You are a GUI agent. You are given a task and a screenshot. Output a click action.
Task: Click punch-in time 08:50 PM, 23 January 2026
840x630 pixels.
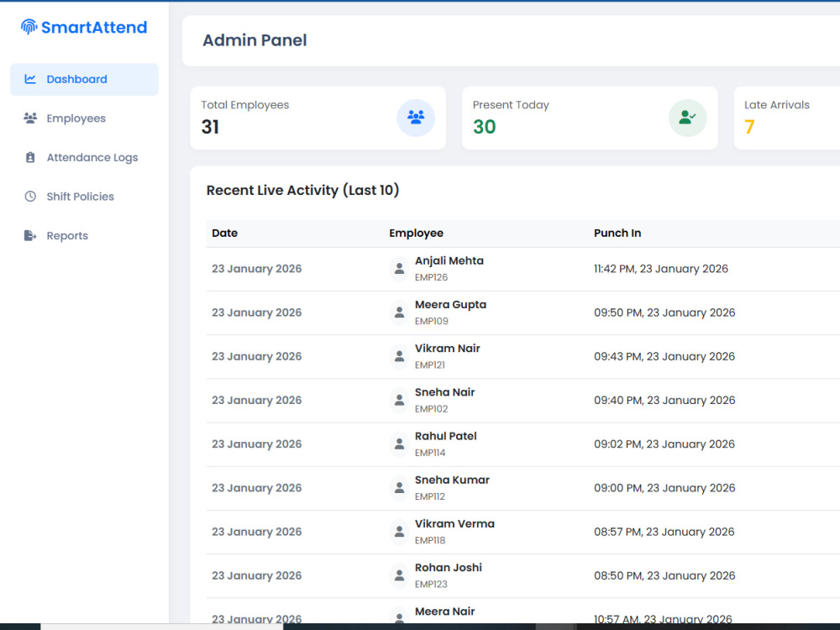[664, 576]
